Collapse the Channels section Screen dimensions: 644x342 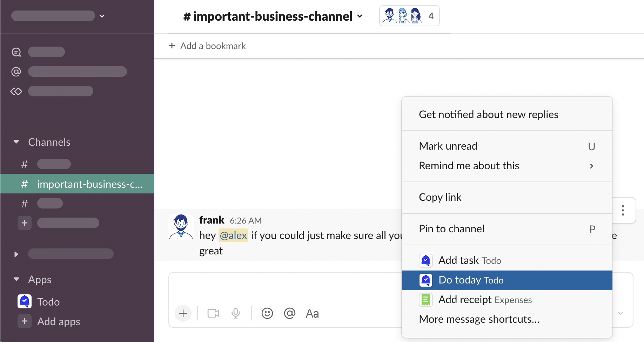pyautogui.click(x=16, y=142)
